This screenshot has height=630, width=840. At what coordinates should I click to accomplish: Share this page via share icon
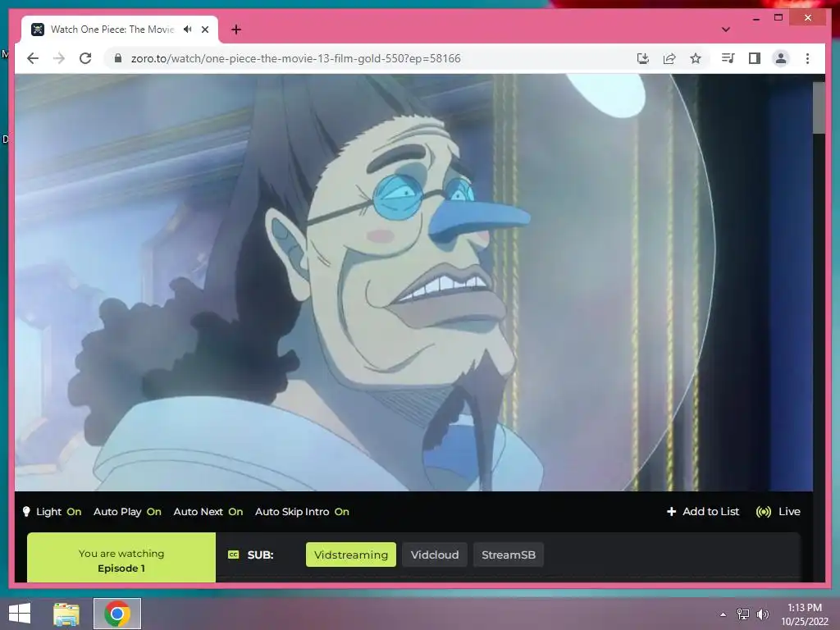[669, 58]
